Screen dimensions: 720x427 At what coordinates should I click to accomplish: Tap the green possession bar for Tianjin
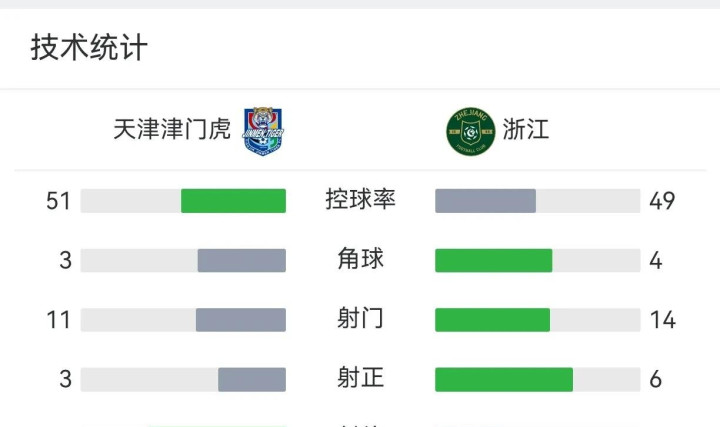pyautogui.click(x=233, y=201)
